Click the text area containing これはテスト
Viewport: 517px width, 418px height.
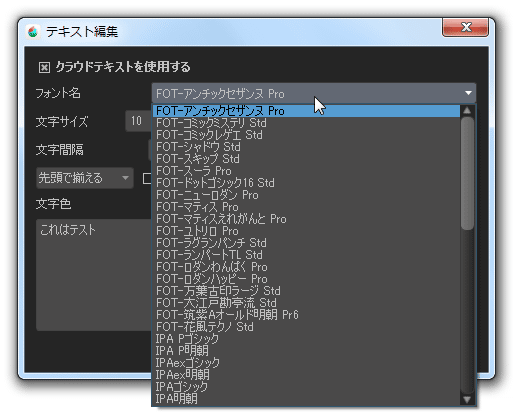tap(94, 275)
